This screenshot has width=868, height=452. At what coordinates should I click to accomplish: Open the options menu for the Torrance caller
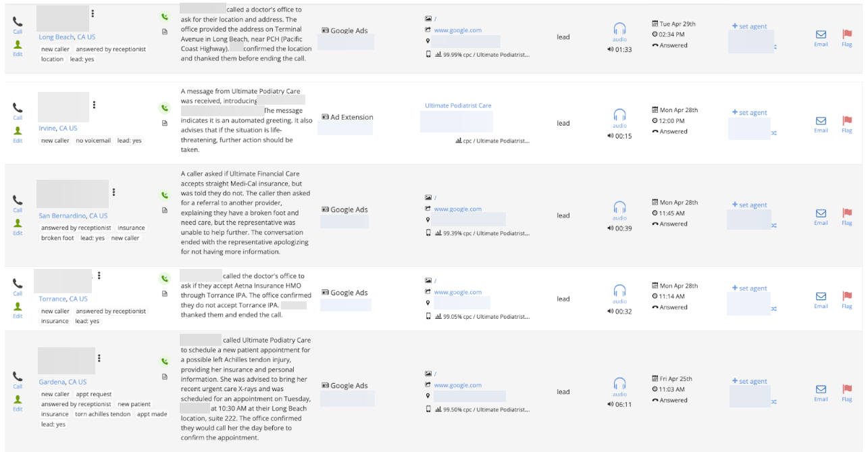[99, 275]
